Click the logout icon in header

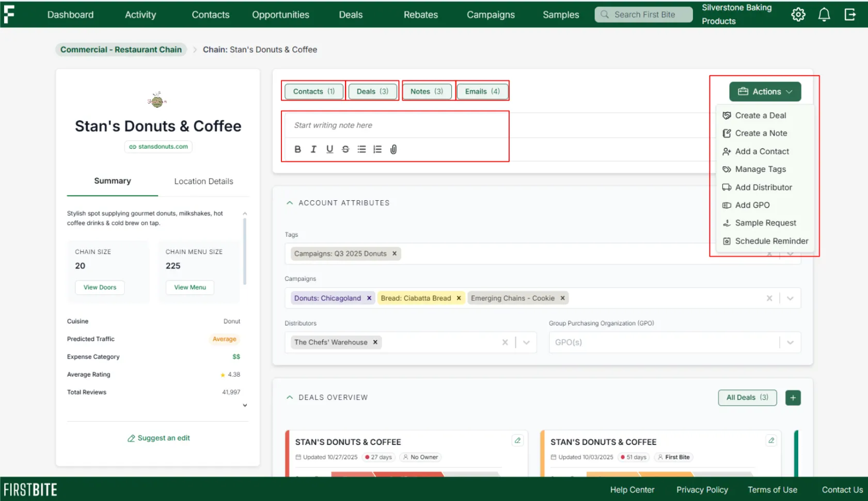tap(850, 14)
